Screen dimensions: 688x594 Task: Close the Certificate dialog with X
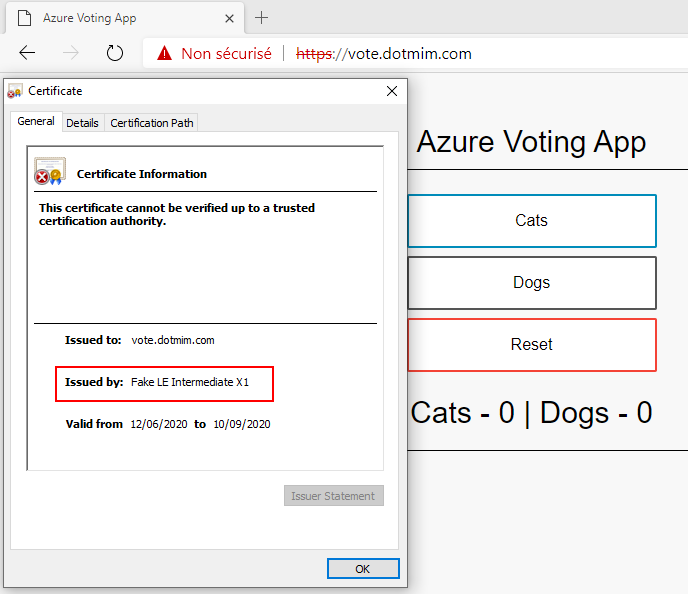coord(392,91)
